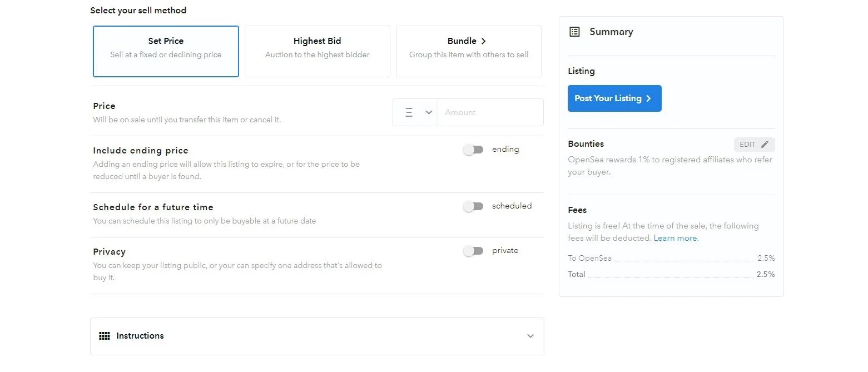Choose the Highest Bid sell method

(317, 51)
